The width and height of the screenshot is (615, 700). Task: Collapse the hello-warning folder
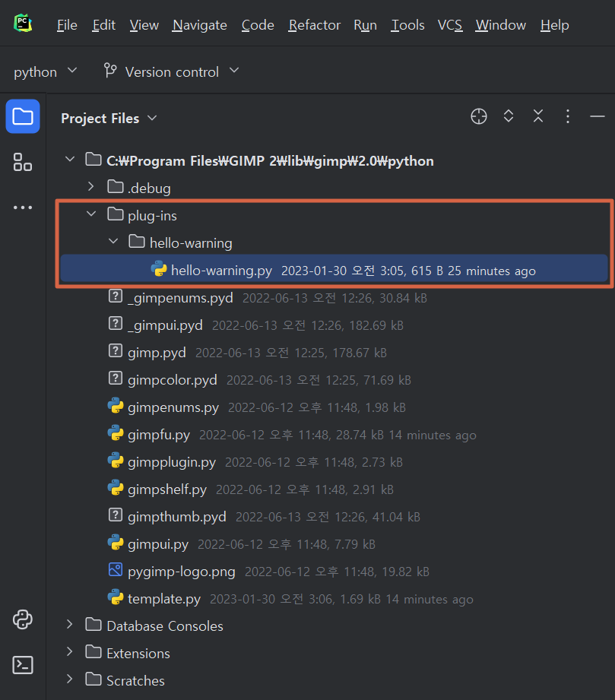(113, 242)
